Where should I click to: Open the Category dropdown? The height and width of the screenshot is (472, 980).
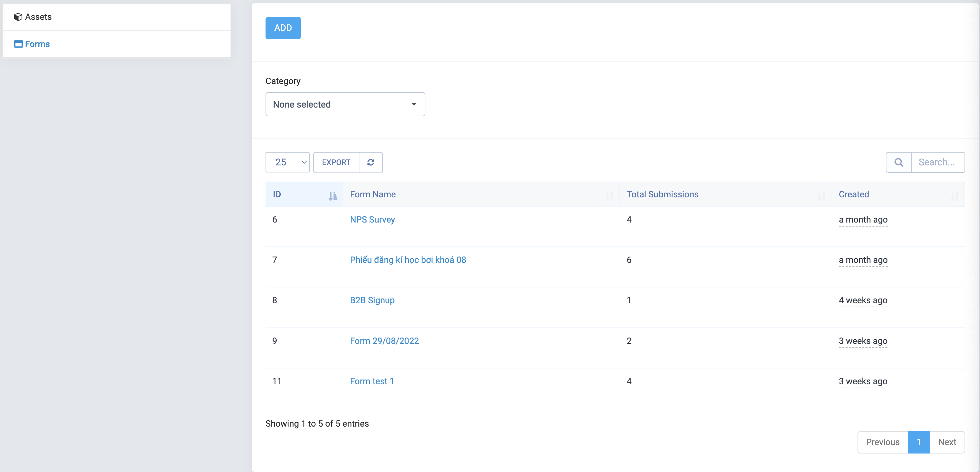pyautogui.click(x=345, y=104)
